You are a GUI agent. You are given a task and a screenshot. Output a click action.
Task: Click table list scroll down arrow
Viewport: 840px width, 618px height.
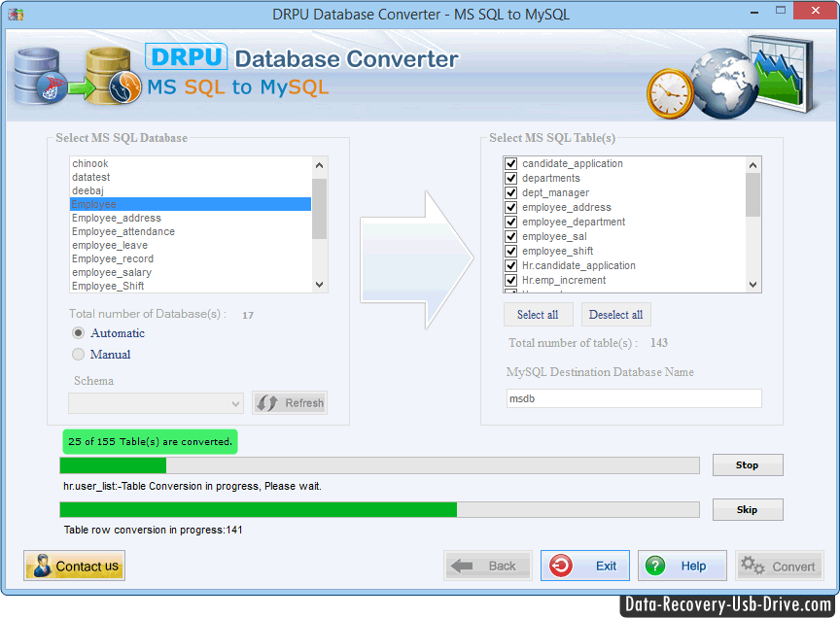(x=752, y=285)
